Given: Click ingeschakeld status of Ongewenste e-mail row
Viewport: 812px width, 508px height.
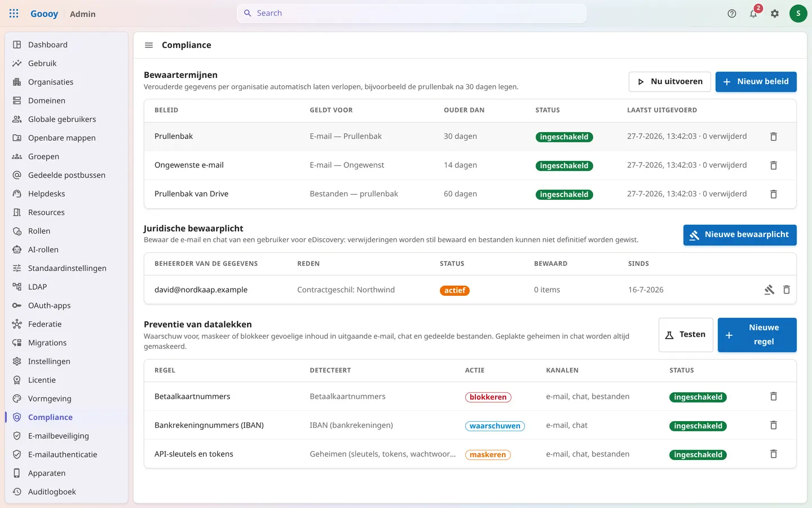Looking at the screenshot, I should [564, 166].
